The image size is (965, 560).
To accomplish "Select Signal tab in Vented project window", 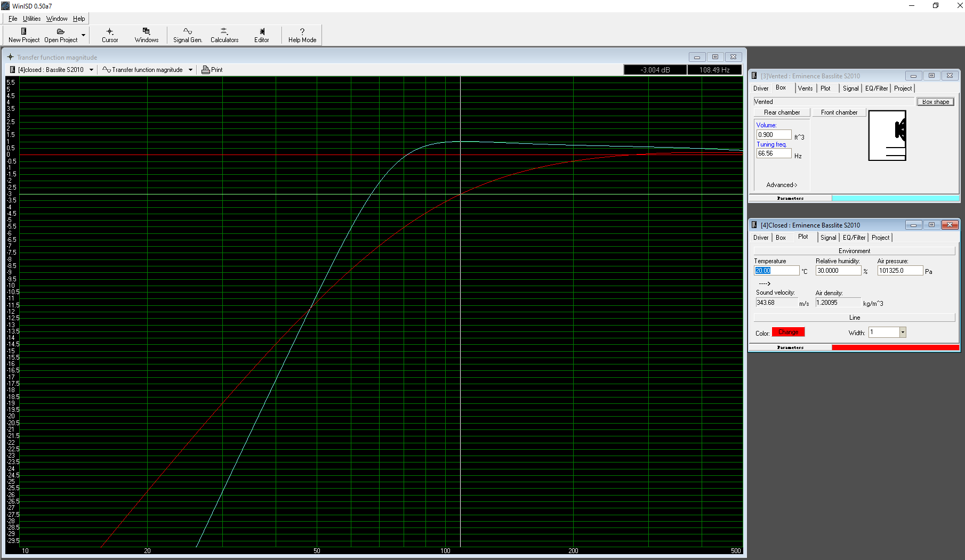I will (x=850, y=88).
